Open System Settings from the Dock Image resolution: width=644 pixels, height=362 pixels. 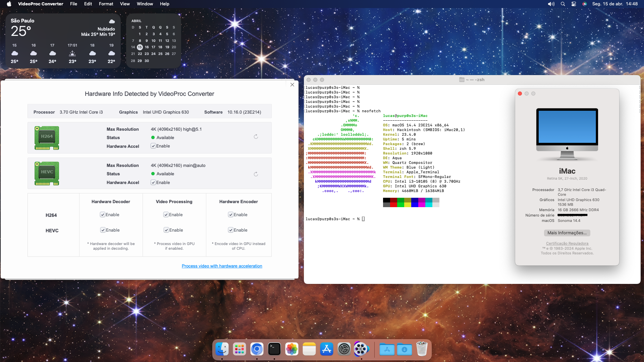coord(344,349)
